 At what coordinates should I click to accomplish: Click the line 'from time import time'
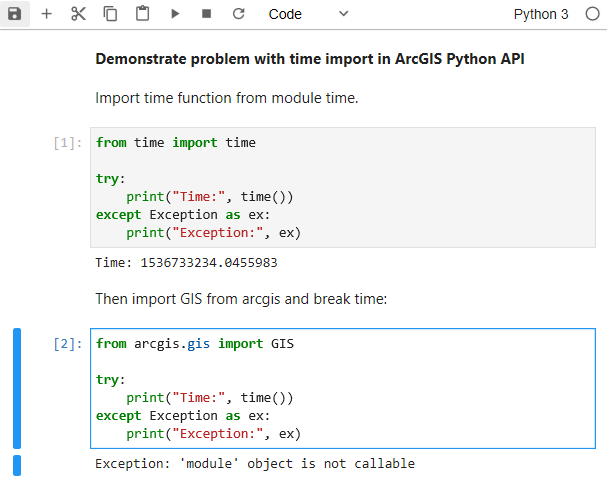tap(176, 143)
